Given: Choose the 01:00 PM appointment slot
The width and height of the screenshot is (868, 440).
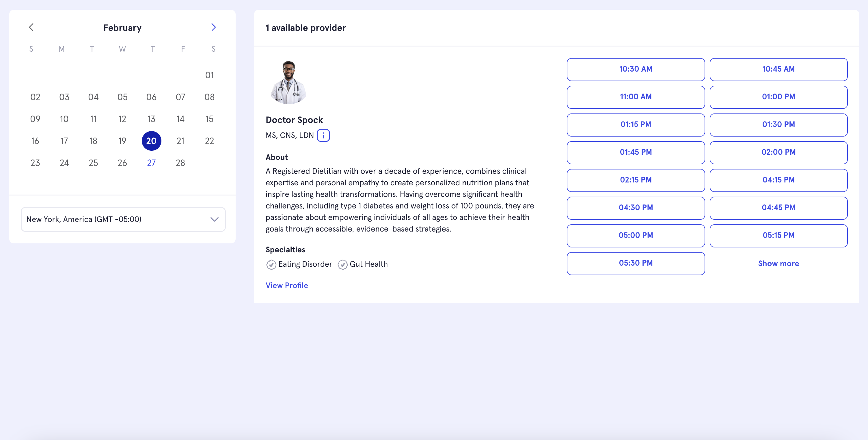Looking at the screenshot, I should pyautogui.click(x=778, y=97).
